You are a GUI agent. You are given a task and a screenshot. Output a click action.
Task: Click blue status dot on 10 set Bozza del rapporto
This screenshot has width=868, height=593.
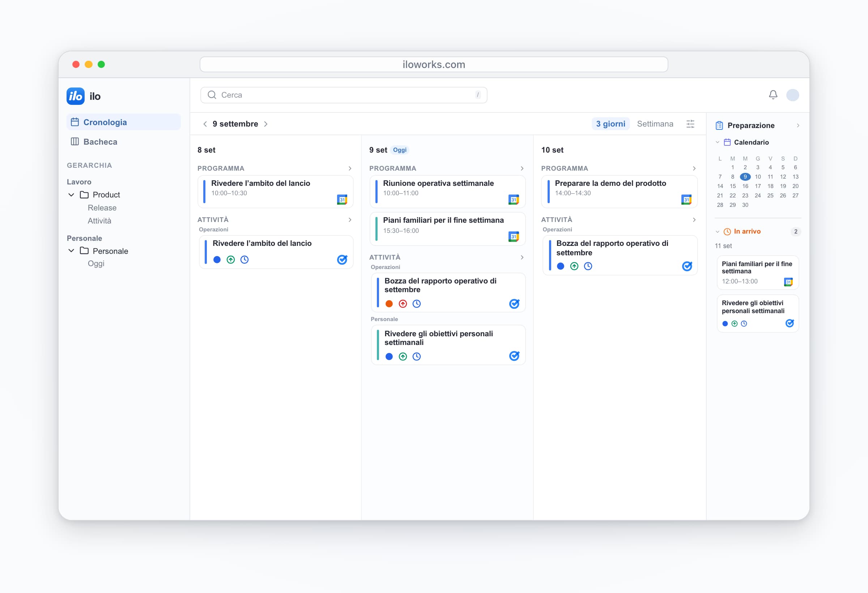[x=561, y=266]
